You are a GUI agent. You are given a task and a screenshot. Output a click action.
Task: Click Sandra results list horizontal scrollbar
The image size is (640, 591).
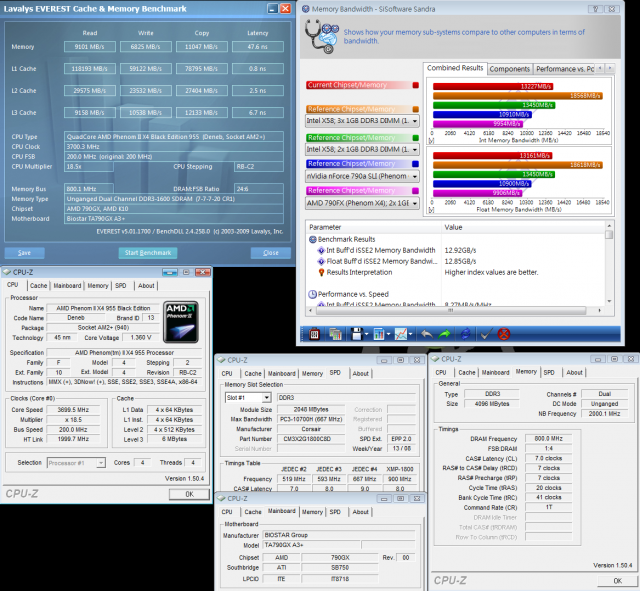pos(456,311)
